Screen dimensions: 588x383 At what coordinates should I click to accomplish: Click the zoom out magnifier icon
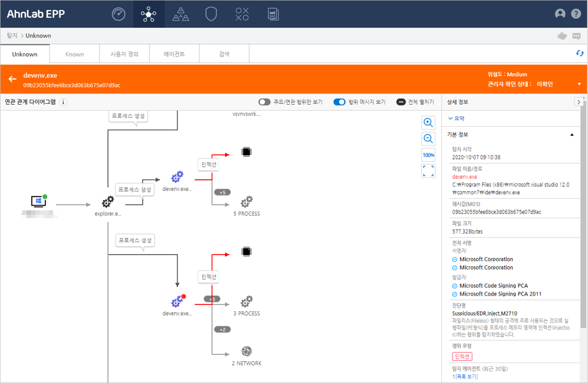[x=428, y=139]
